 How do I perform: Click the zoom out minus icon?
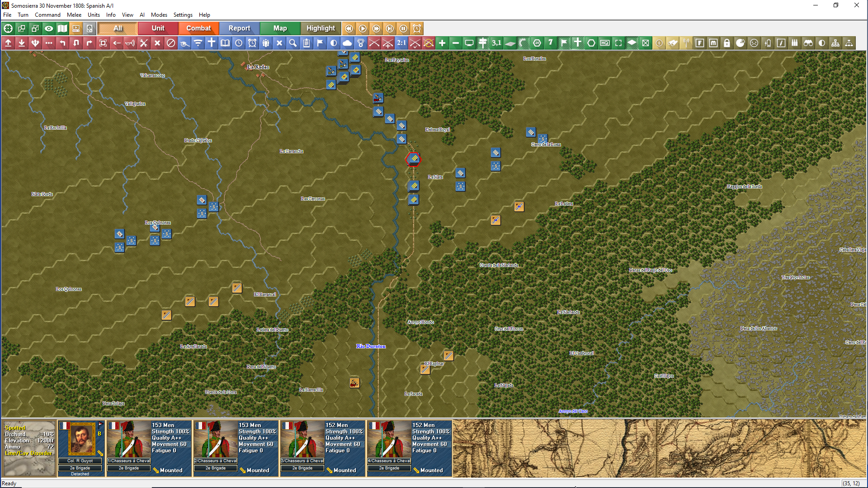pyautogui.click(x=456, y=43)
